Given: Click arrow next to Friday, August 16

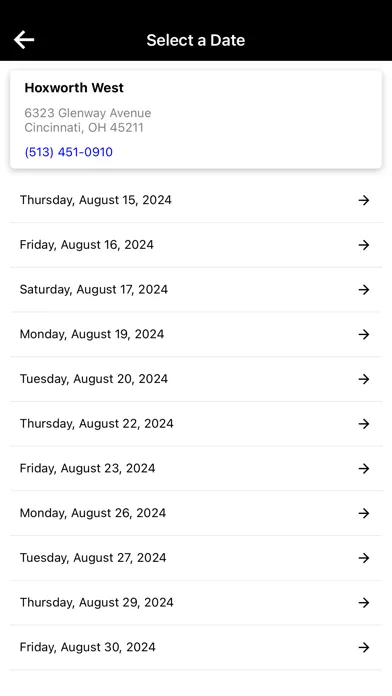Looking at the screenshot, I should pos(364,245).
